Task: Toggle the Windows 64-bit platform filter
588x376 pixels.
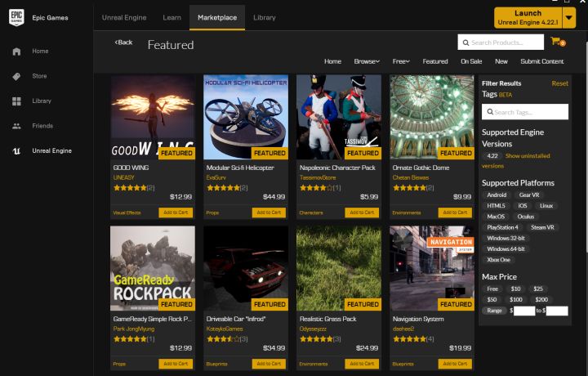Action: [x=506, y=248]
